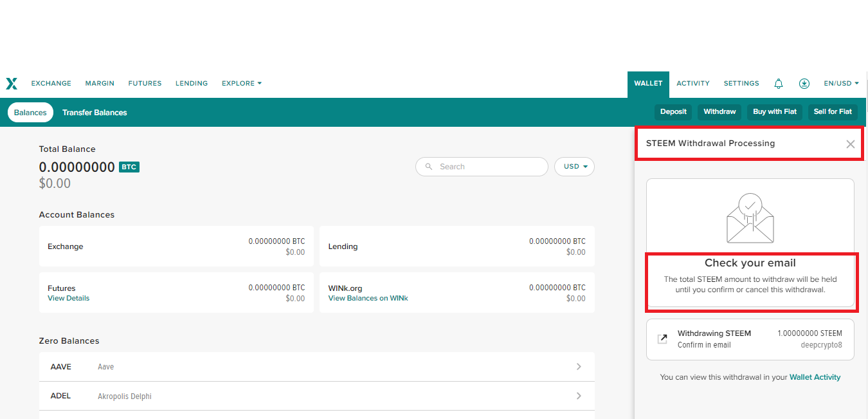868x419 pixels.
Task: Open the MARGIN menu item
Action: point(100,83)
